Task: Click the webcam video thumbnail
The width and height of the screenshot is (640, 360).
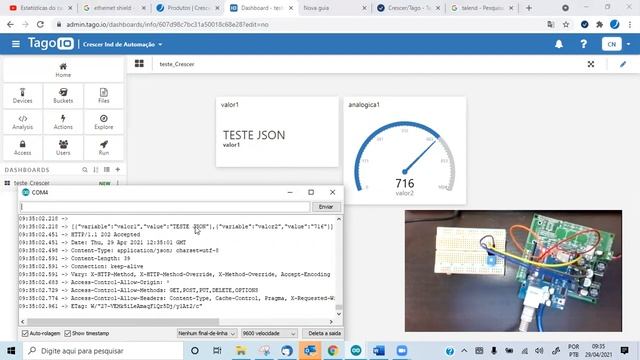Action: tap(513, 271)
